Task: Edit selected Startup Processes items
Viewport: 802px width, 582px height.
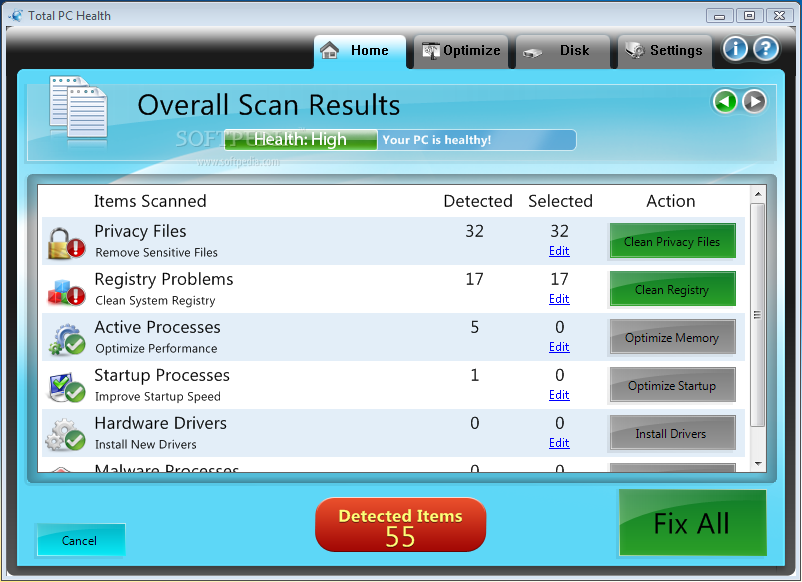Action: click(559, 395)
